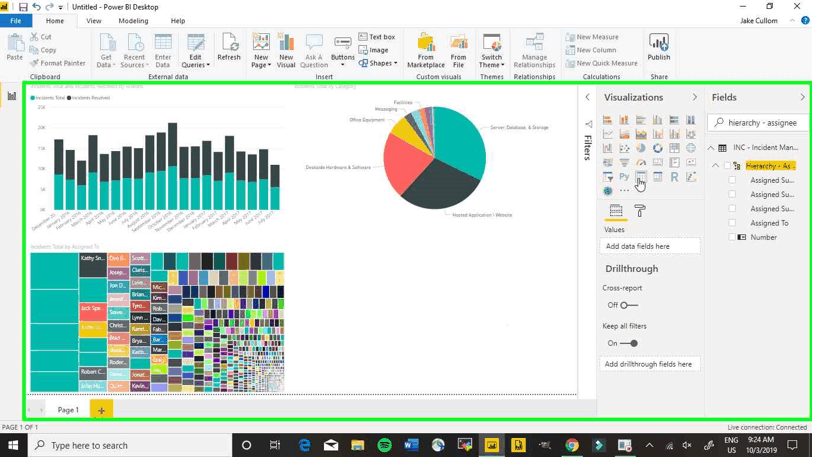Viewport: 814px width, 459px height.
Task: Import a custom visual via ellipsis
Action: (x=624, y=191)
